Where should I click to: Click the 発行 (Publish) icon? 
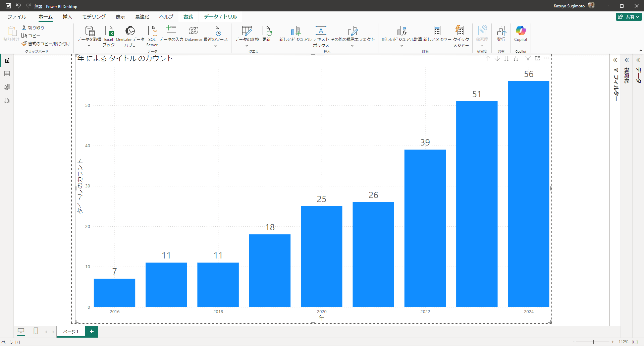(501, 34)
